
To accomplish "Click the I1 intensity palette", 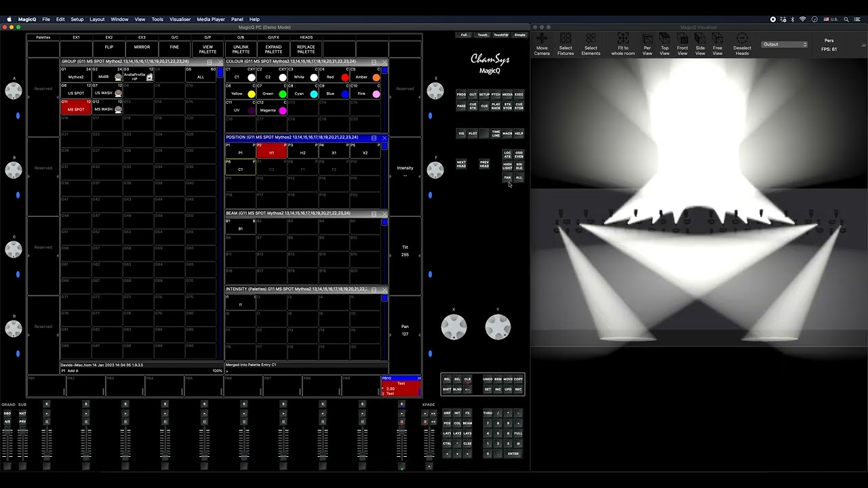I will [240, 303].
